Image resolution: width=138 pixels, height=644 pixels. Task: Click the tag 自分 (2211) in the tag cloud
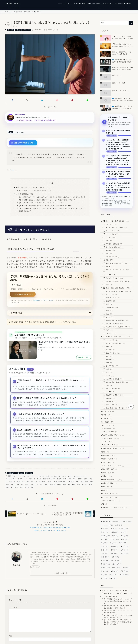click(x=113, y=575)
